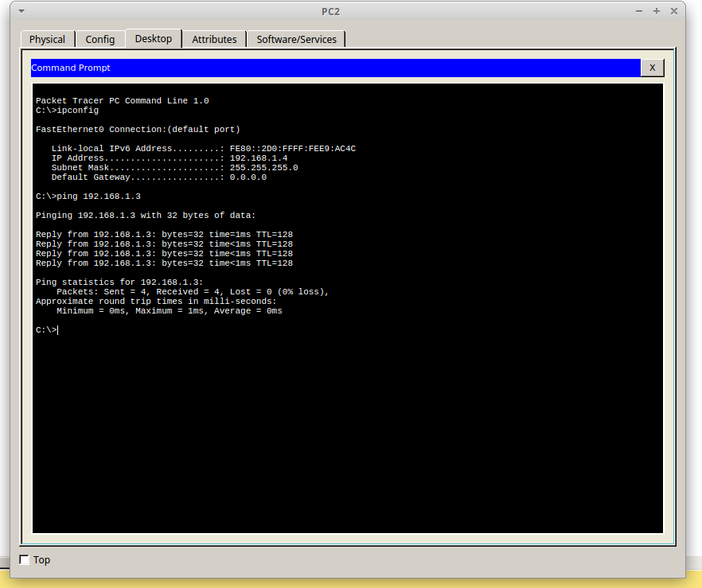Maximize the PC2 window
702x588 pixels.
[657, 11]
